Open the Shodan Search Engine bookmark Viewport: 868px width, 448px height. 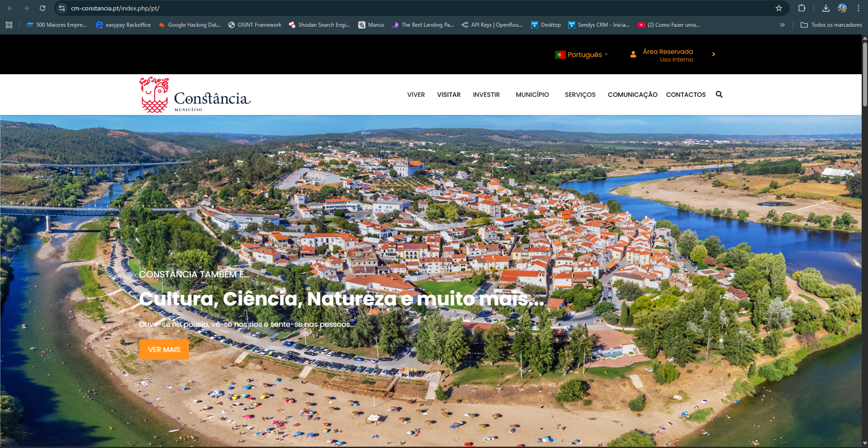click(x=319, y=25)
